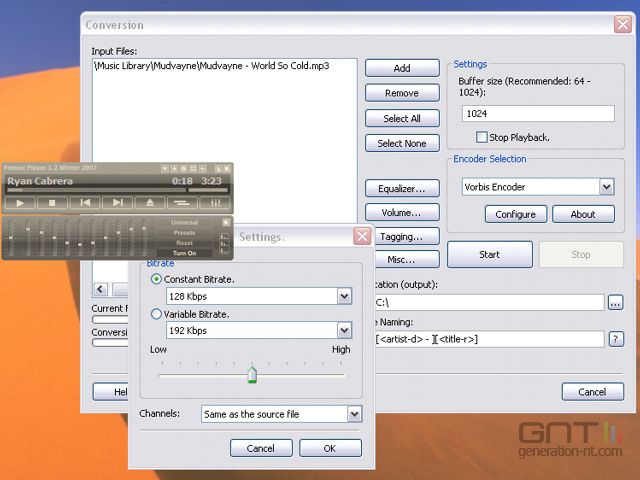This screenshot has height=480, width=640.
Task: Click Reset in the equalizer panel
Action: click(184, 243)
